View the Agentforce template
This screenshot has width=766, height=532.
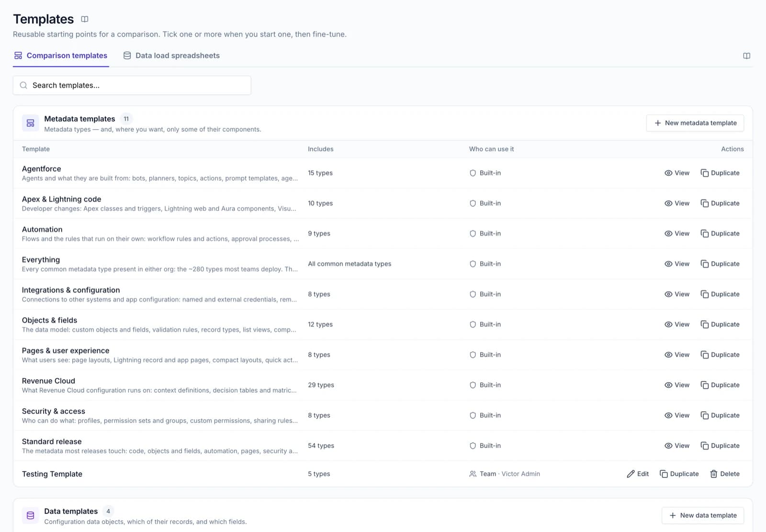[x=676, y=173]
